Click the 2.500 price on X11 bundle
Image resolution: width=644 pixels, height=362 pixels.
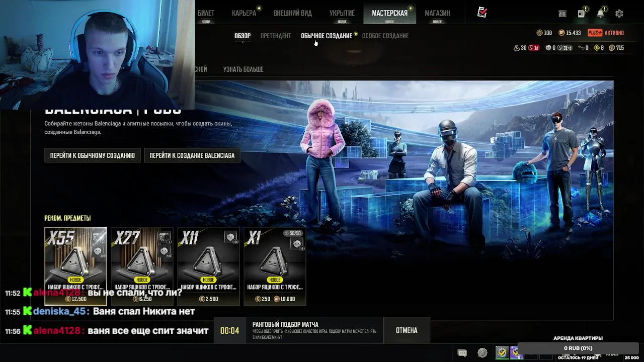pos(208,299)
